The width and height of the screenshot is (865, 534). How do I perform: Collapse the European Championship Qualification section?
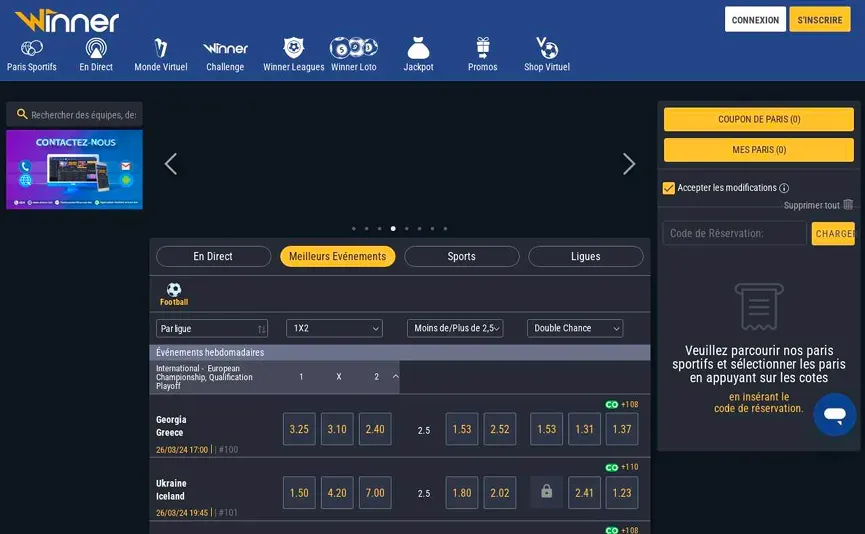[395, 377]
